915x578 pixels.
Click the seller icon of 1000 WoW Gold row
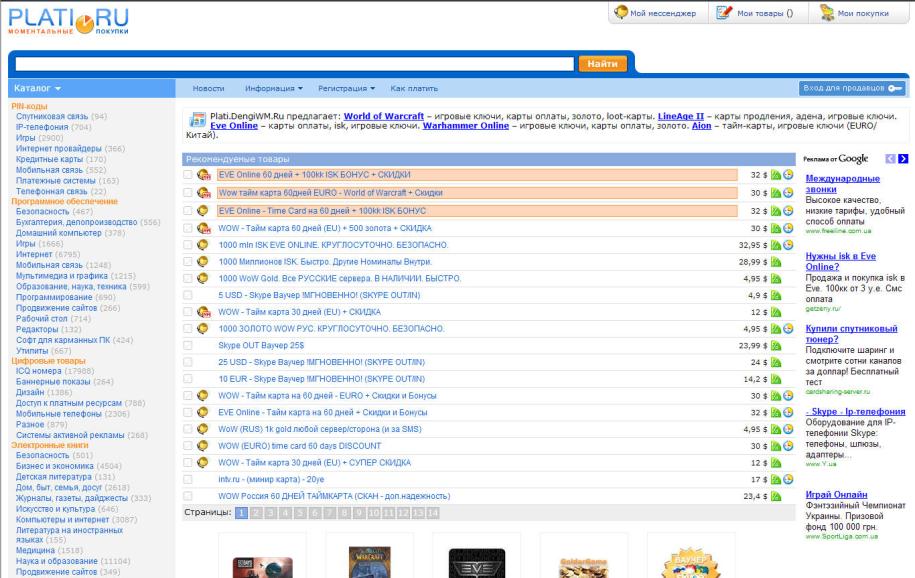pyautogui.click(x=202, y=278)
